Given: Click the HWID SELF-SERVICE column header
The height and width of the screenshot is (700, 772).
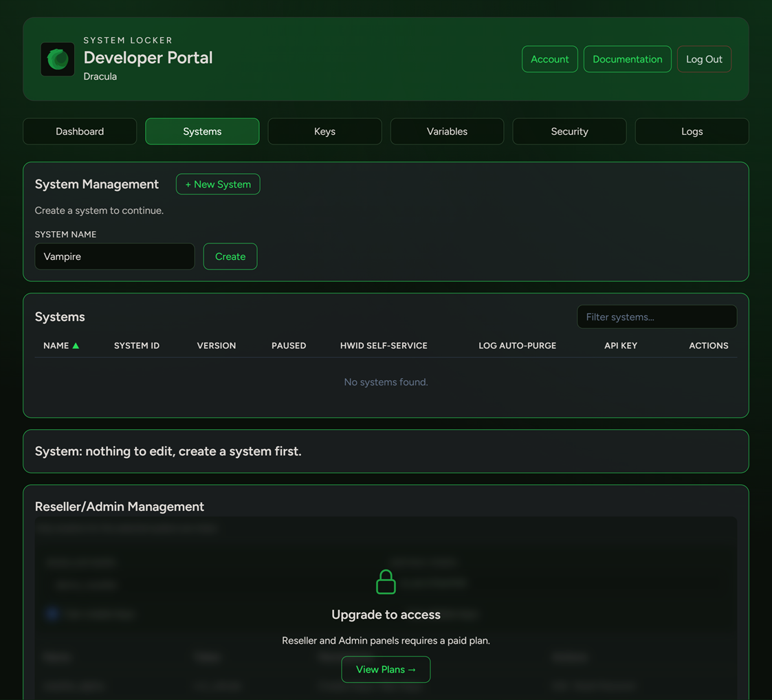Looking at the screenshot, I should point(384,346).
